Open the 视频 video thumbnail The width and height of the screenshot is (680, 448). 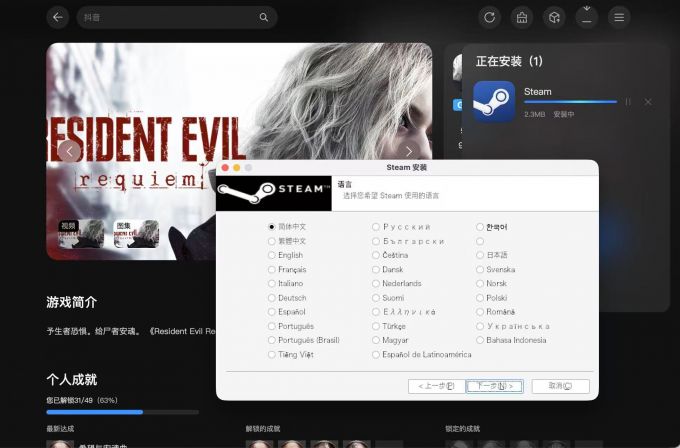click(x=81, y=234)
